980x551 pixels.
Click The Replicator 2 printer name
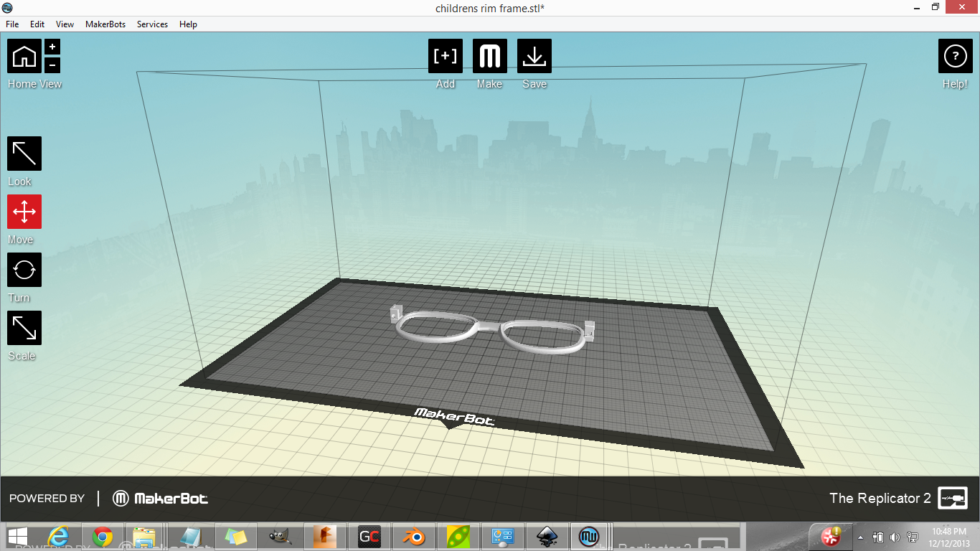[x=880, y=498]
